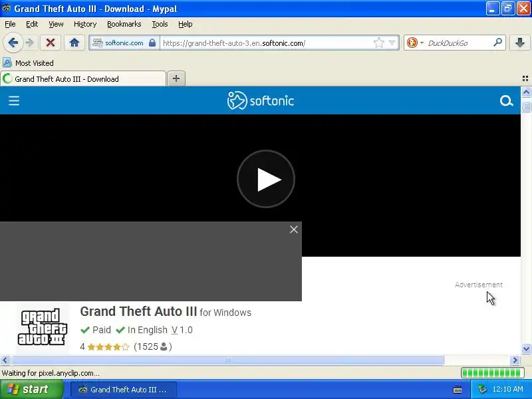Click the vertical scrollbar up arrow

tap(526, 92)
